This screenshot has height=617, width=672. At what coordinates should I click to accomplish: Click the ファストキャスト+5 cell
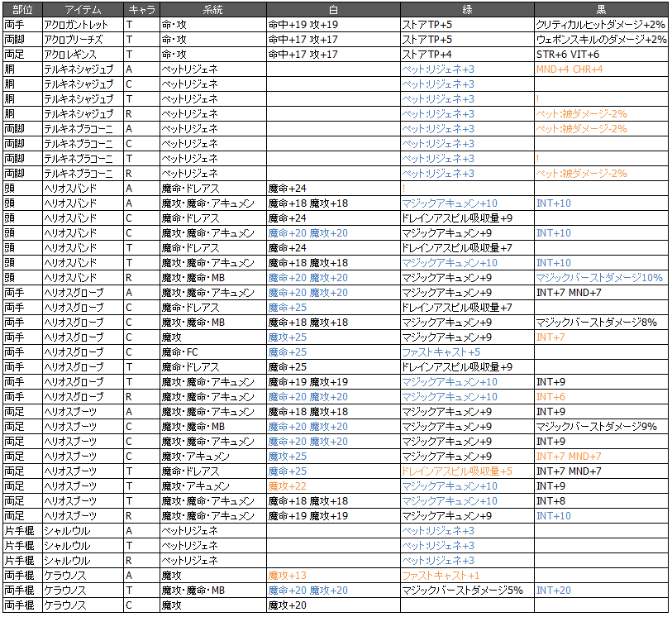click(467, 352)
